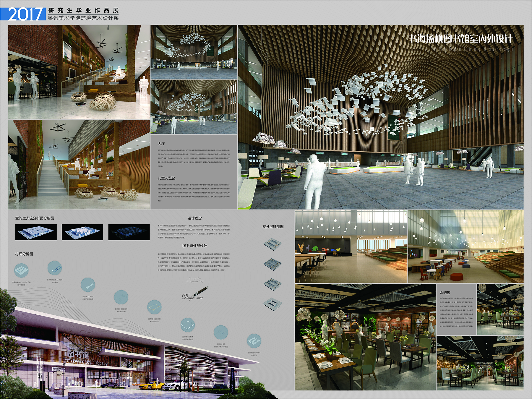532x399 pixels.
Task: Click the fountain pen Design idea graphic
Action: point(195,293)
